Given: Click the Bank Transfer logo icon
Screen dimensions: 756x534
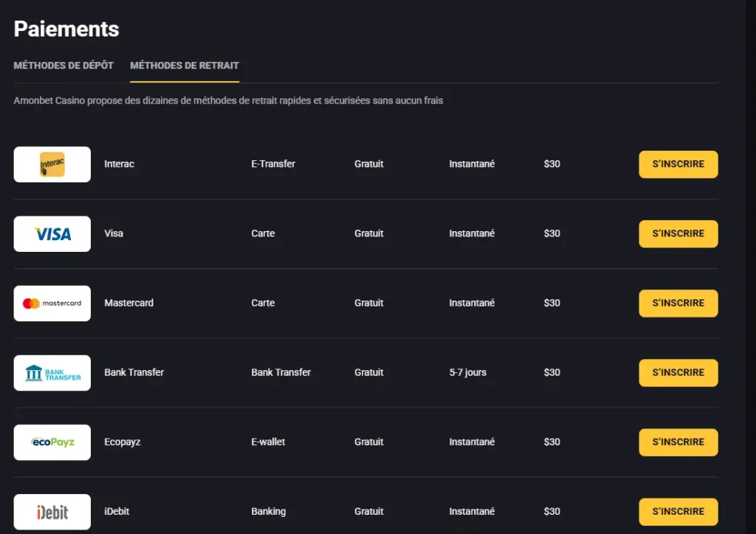Looking at the screenshot, I should point(52,373).
